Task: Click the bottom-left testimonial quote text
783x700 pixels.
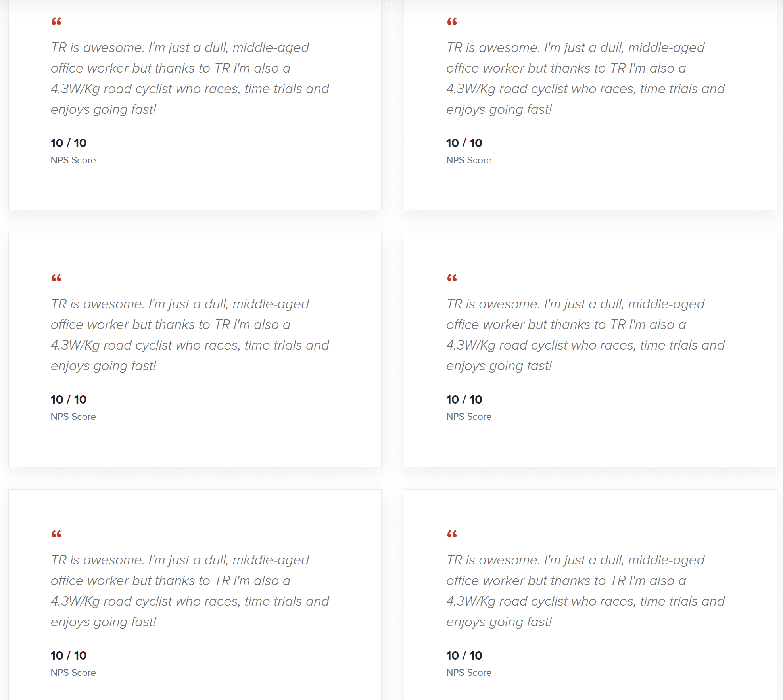Action: (190, 591)
